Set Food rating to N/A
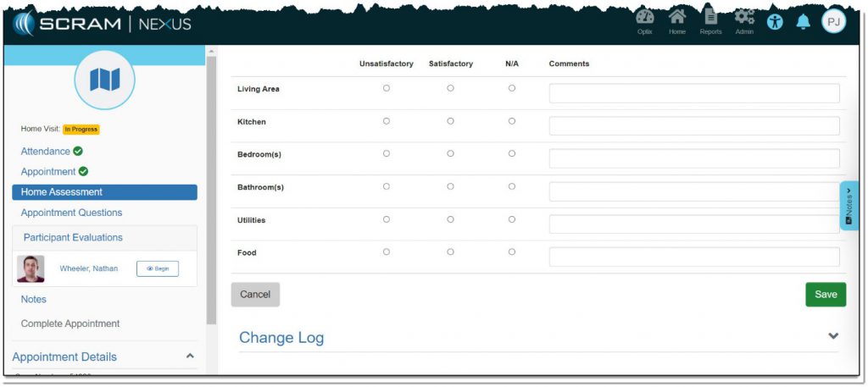Screen dimensions: 868x387 click(x=512, y=252)
